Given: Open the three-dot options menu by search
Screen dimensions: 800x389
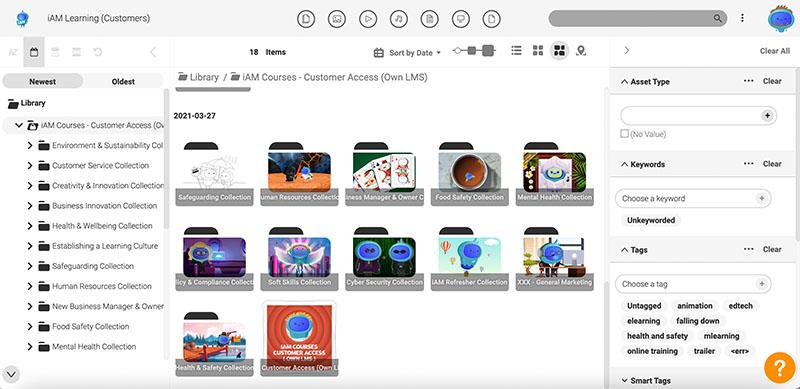Looking at the screenshot, I should (742, 18).
